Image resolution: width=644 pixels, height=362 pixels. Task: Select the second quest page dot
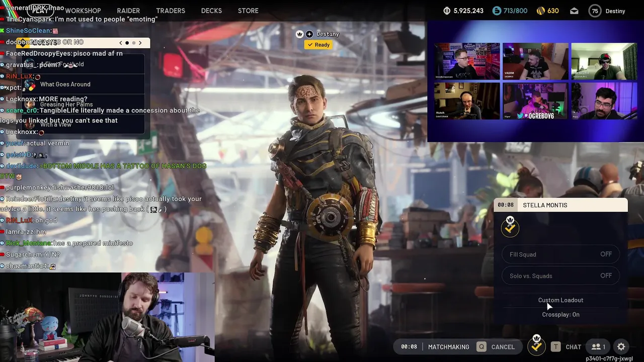click(133, 43)
